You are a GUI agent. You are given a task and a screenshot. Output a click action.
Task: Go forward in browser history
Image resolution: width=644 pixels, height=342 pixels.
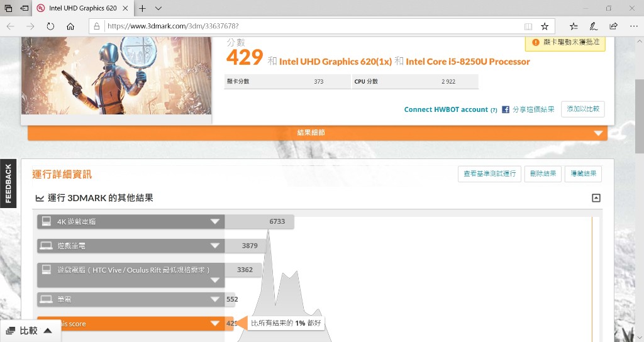tap(30, 26)
